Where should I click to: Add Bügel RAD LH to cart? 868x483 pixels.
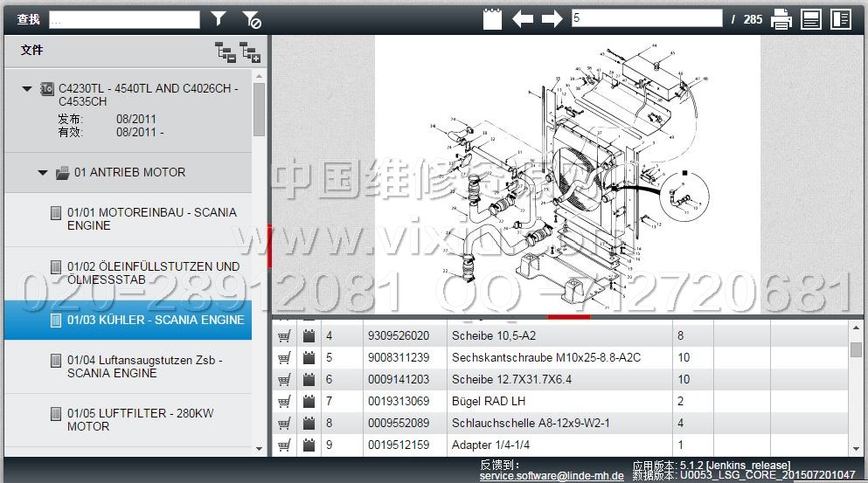tap(284, 401)
